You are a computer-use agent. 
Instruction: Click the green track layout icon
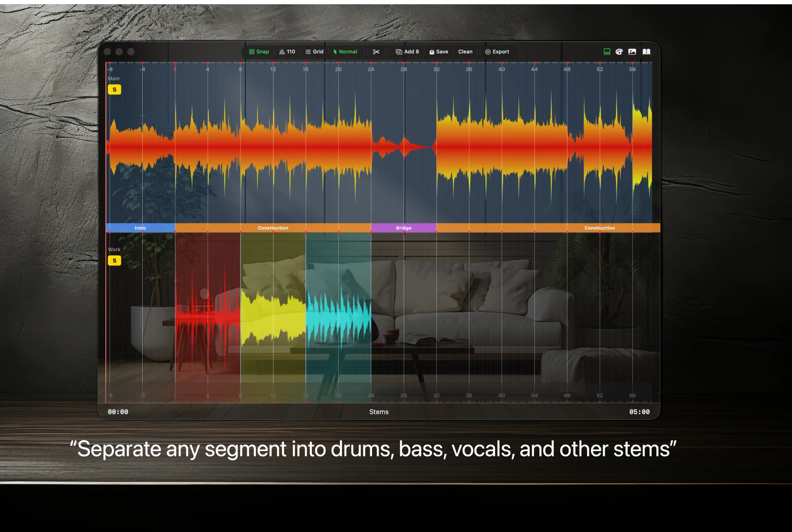pos(607,52)
